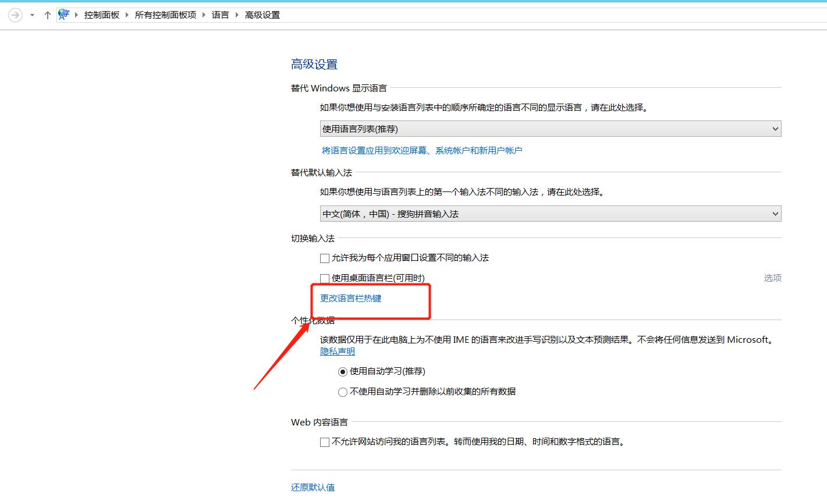
Task: Open 更改语言栏热键 link
Action: 350,298
